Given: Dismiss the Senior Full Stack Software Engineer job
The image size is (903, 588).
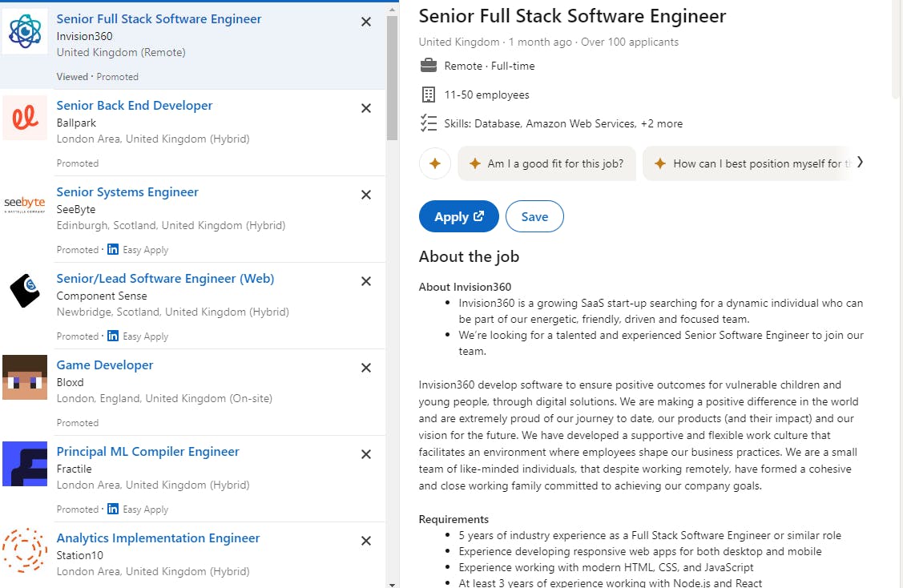Looking at the screenshot, I should click(365, 22).
